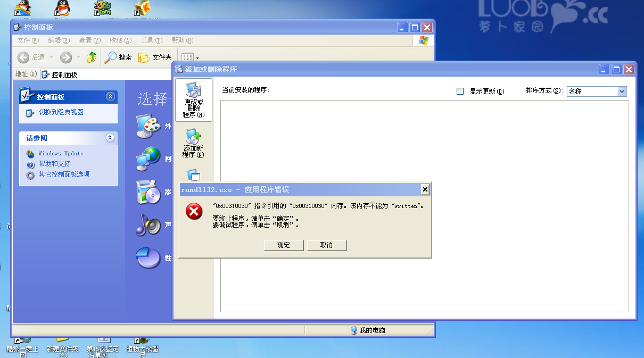Select 添加新程序 in the sidebar
Image resolution: width=644 pixels, height=358 pixels.
[x=193, y=143]
